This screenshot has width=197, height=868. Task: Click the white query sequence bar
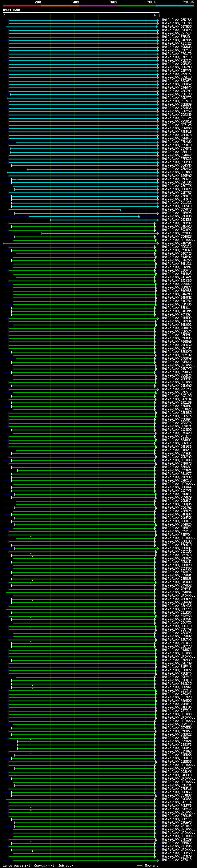[81, 13]
